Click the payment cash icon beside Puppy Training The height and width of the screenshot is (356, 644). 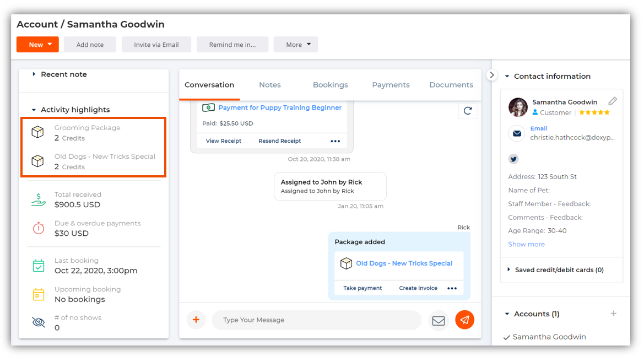tap(208, 107)
